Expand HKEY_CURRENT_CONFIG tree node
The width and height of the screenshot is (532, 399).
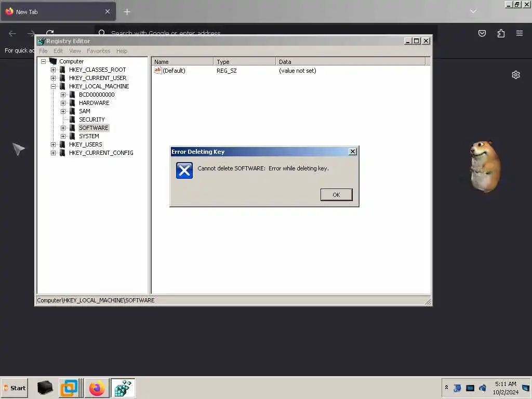pos(54,153)
